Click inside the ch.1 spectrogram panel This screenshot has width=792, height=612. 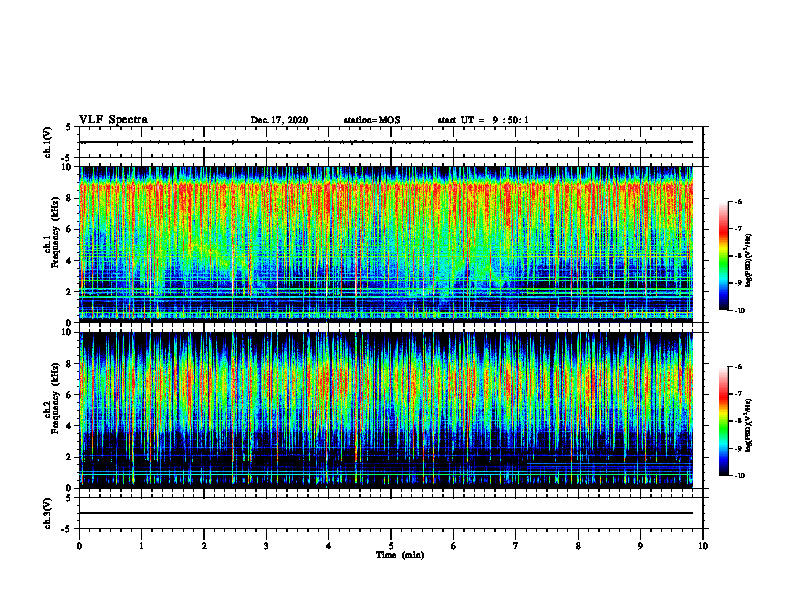tap(386, 244)
